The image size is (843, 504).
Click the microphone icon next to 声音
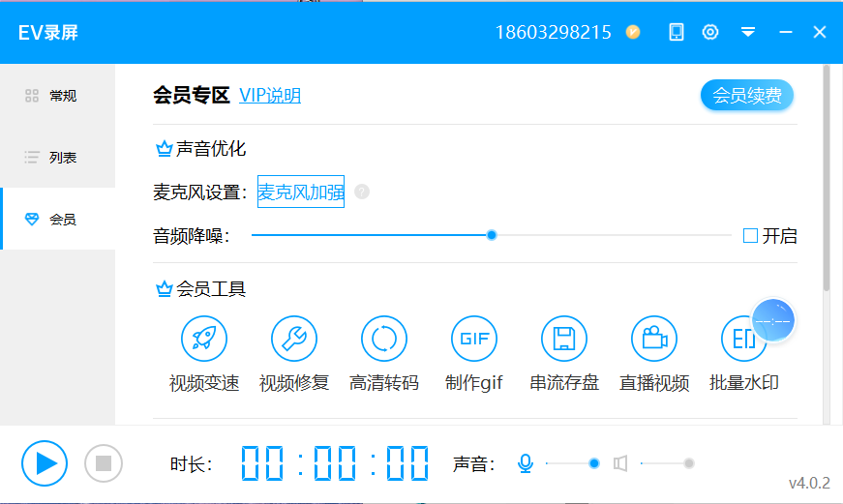[x=526, y=463]
